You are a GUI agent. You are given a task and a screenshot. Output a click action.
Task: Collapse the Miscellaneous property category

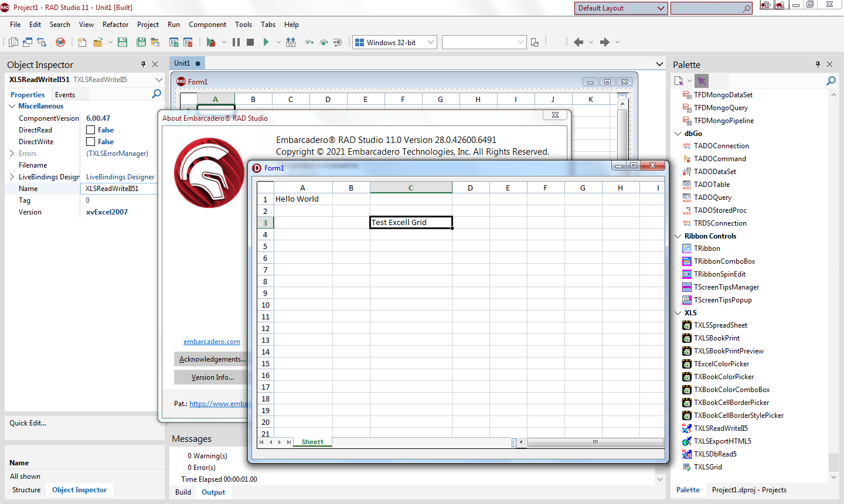(12, 106)
